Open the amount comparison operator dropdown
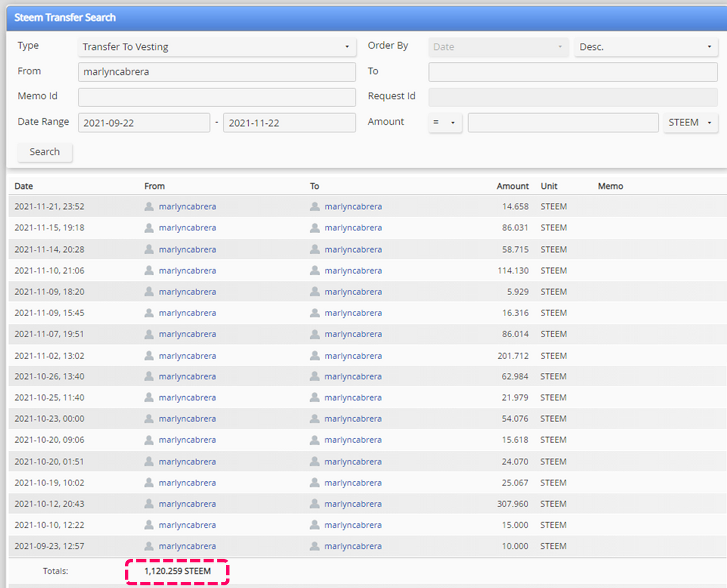This screenshot has height=588, width=727. tap(445, 123)
